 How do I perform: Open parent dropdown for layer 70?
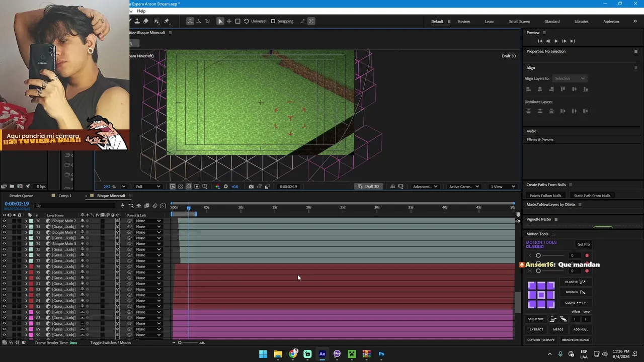pyautogui.click(x=148, y=221)
